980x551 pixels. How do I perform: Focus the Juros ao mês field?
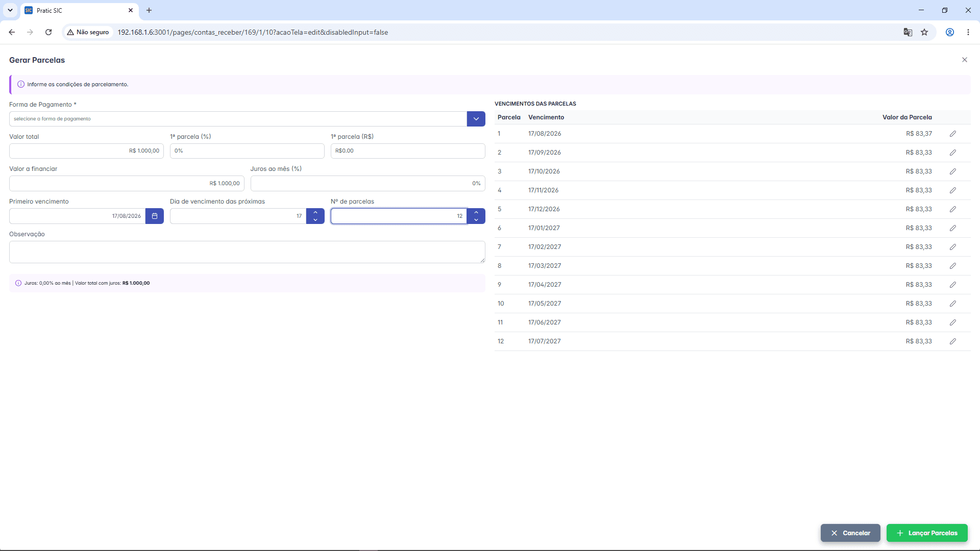pyautogui.click(x=367, y=184)
